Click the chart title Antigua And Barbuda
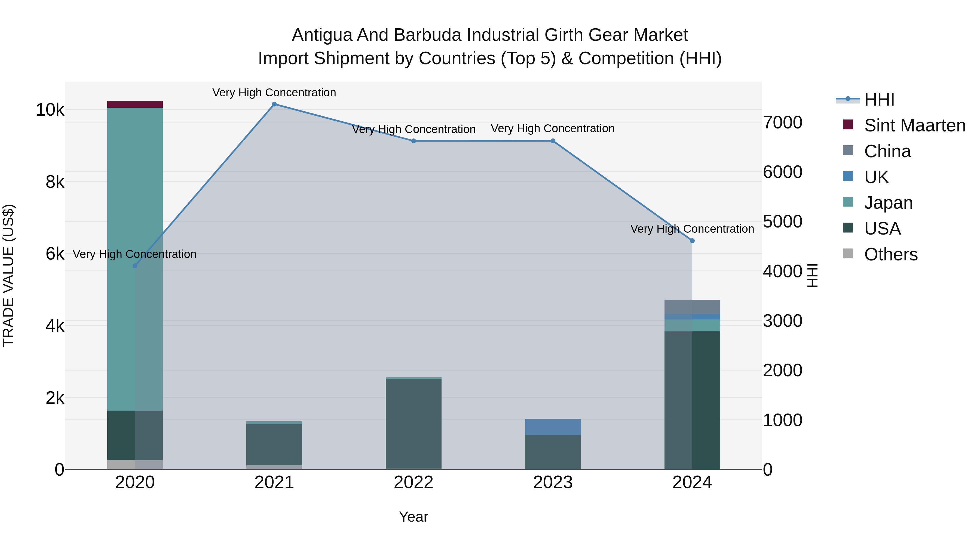This screenshot has width=980, height=551. point(490,47)
